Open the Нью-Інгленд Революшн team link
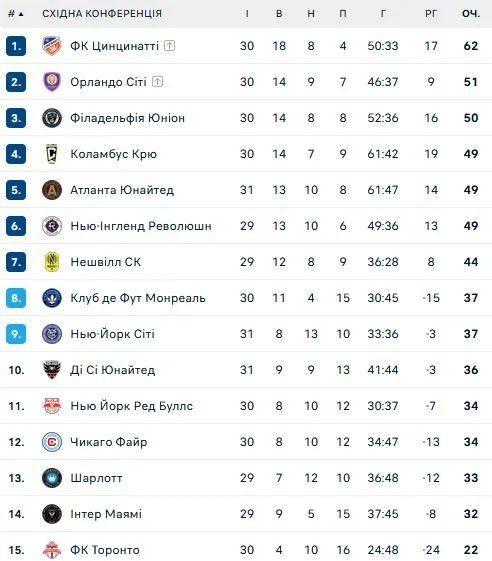 141,226
